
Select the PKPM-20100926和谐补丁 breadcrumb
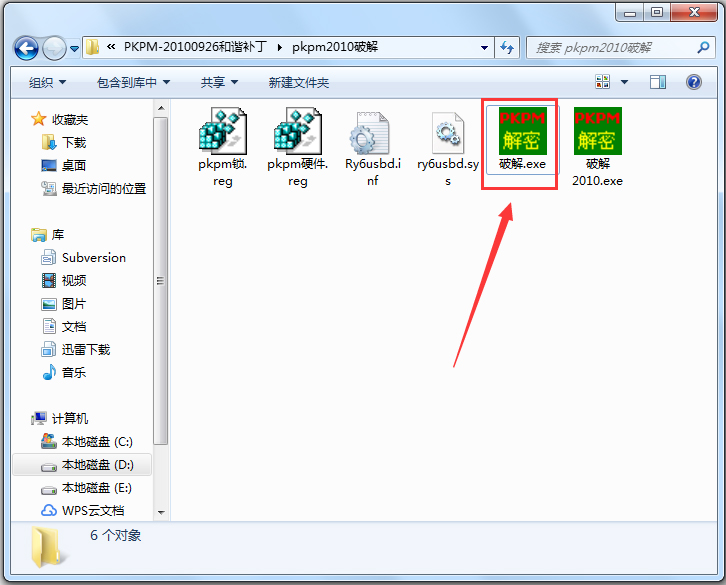[x=195, y=47]
